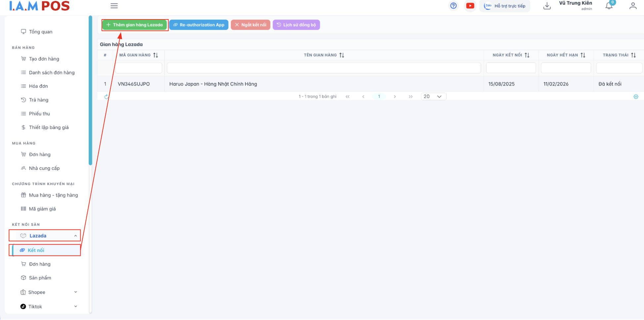644x320 pixels.
Task: Open the user profile icon
Action: tap(633, 6)
